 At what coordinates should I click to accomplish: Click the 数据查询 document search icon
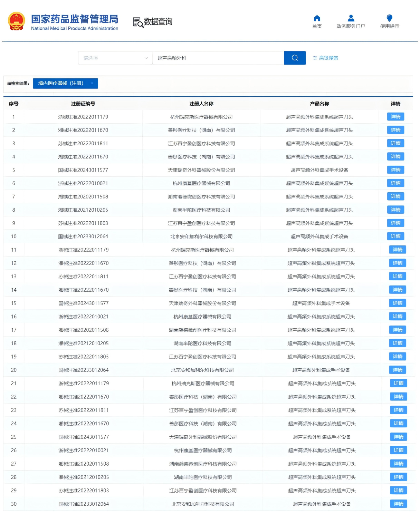point(138,22)
